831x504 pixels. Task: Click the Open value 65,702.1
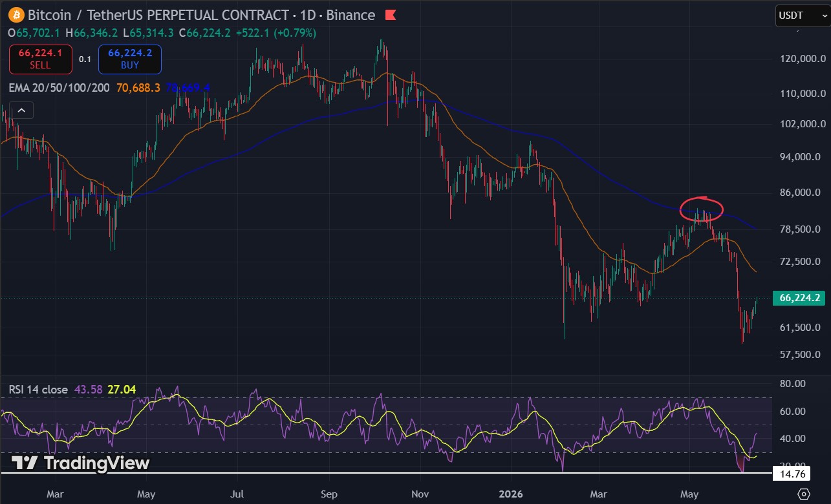(x=39, y=32)
